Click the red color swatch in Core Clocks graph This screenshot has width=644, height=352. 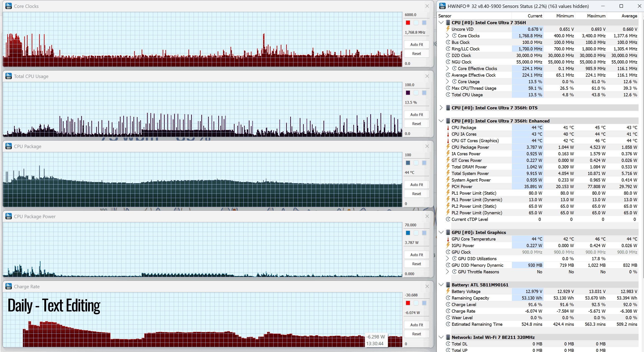[408, 23]
